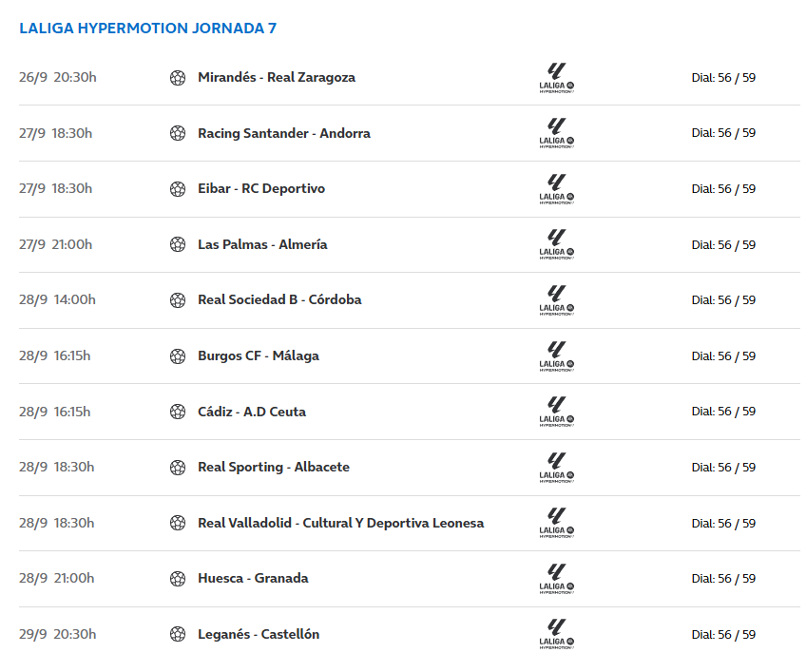Click soccer ball icon for Real Sociedad B match
The image size is (806, 672).
pyautogui.click(x=178, y=300)
